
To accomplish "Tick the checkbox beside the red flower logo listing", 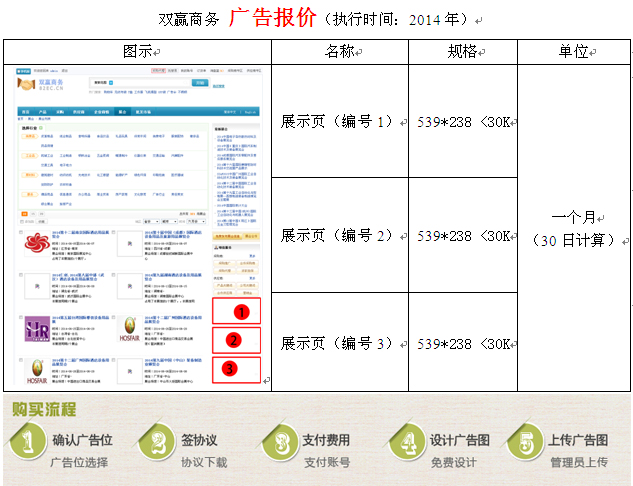I will [22, 233].
